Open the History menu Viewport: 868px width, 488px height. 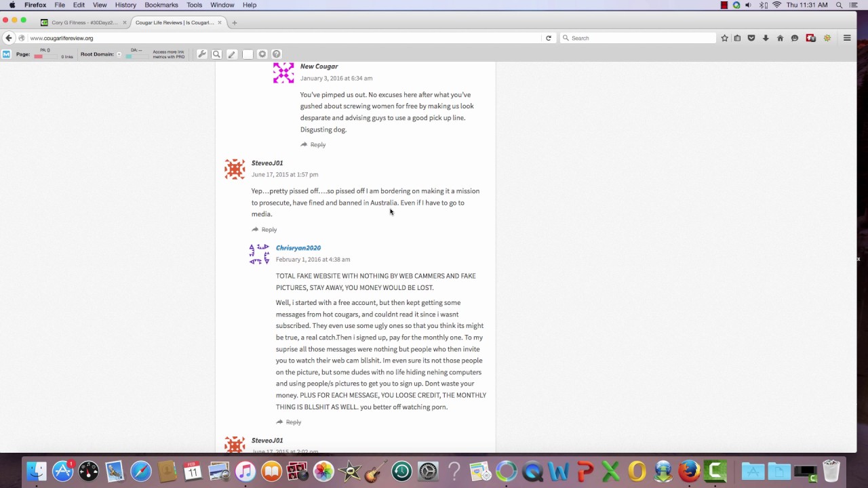[125, 5]
